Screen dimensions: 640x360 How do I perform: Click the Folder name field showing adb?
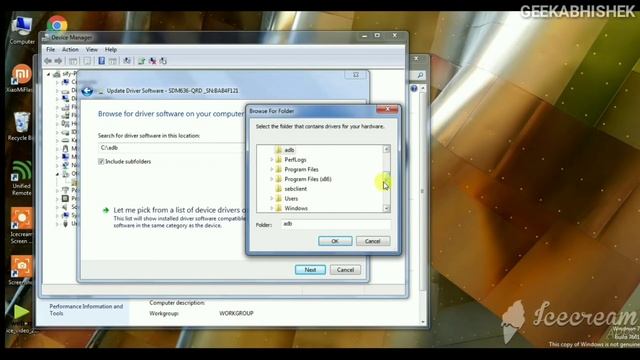(336, 224)
